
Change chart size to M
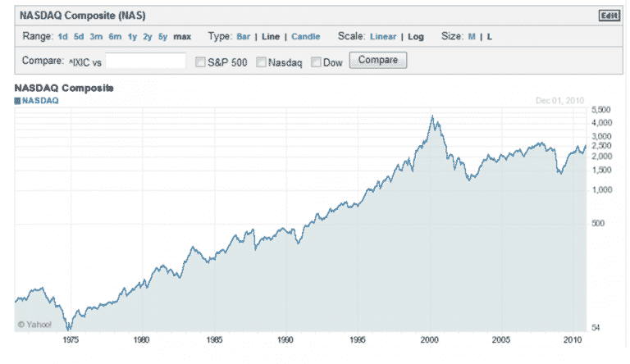click(472, 37)
